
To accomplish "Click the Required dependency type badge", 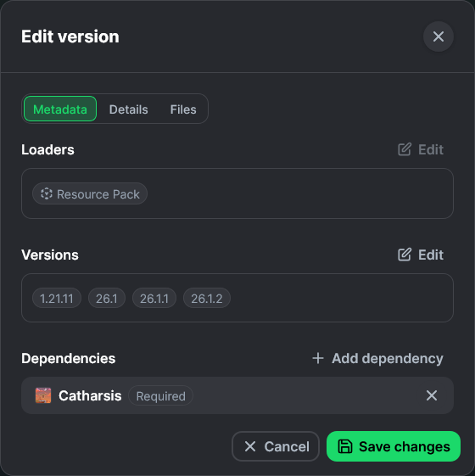I will 160,396.
